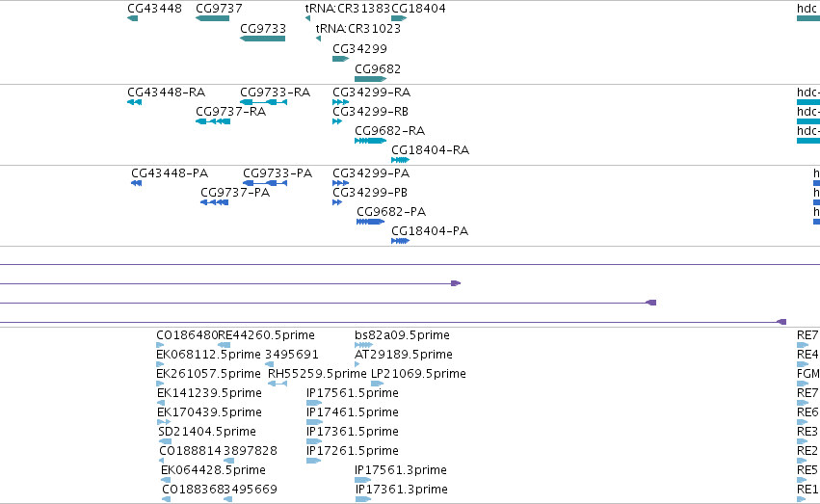Select the tRNA:CR31383 gene label
Screen dimensions: 820x504
(x=348, y=9)
